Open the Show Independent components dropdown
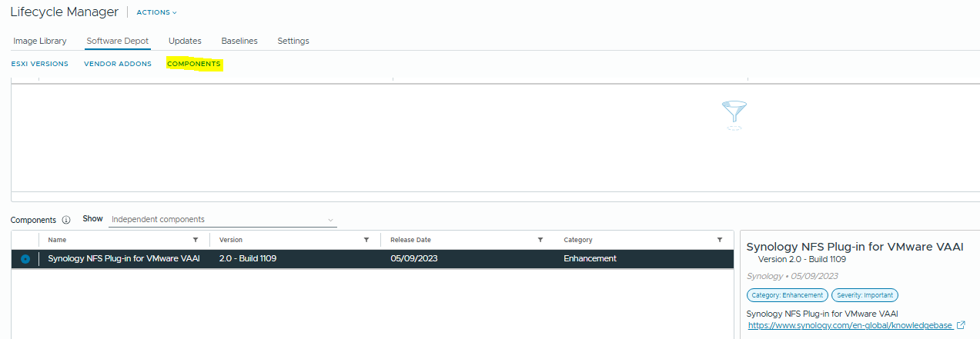The image size is (980, 339). [x=222, y=220]
